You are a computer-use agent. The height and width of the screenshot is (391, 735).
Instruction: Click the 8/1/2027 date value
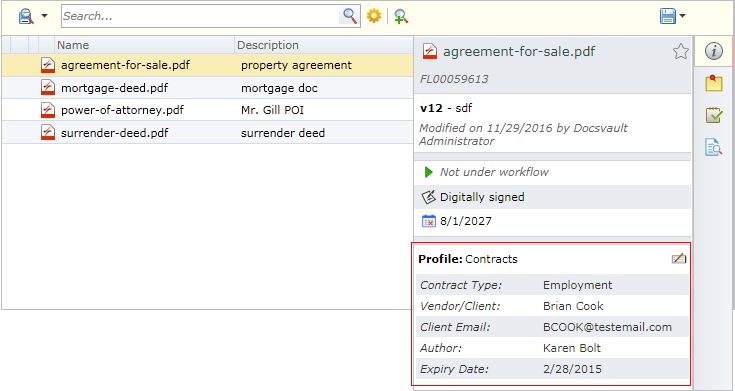[465, 221]
